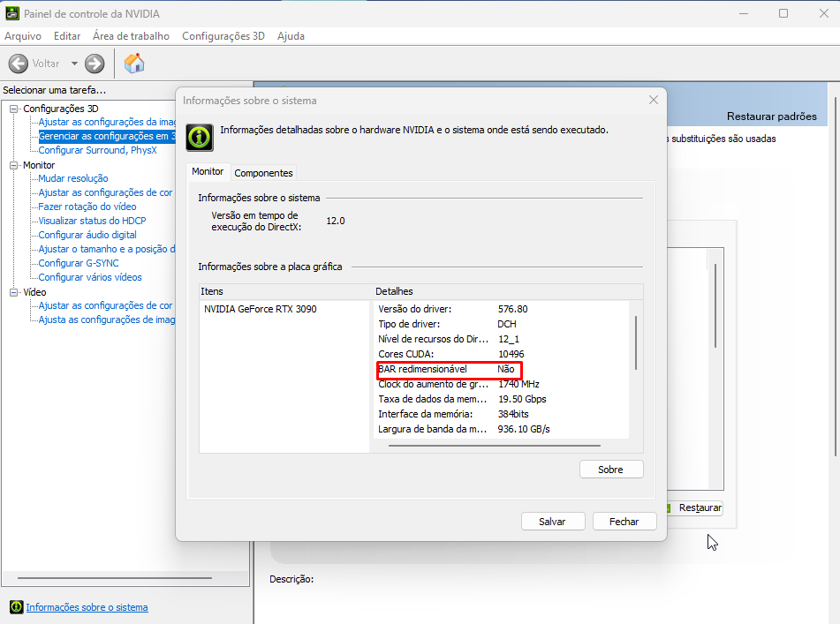Open Ajusta as configurações de imagem under Vídeo
Viewport: 840px width, 624px height.
point(107,320)
